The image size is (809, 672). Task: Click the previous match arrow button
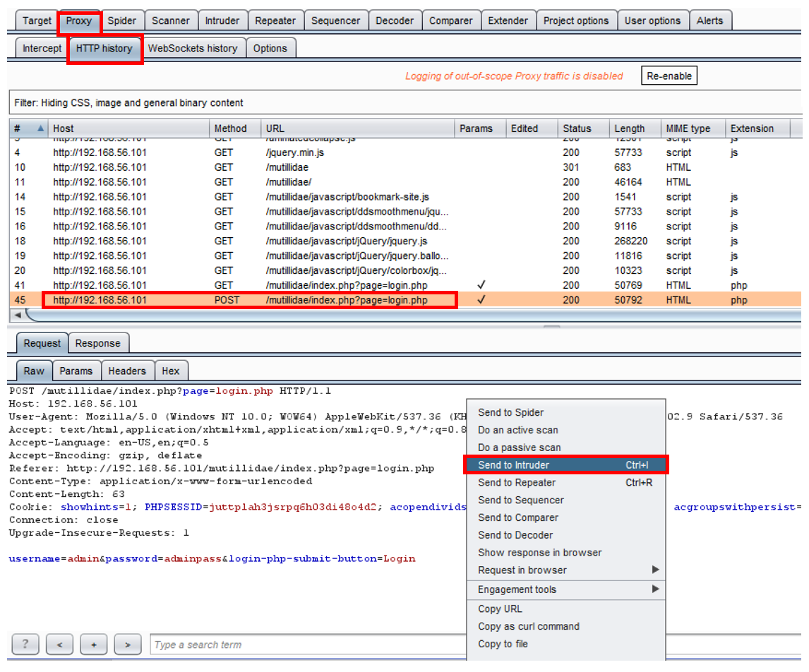tap(59, 644)
